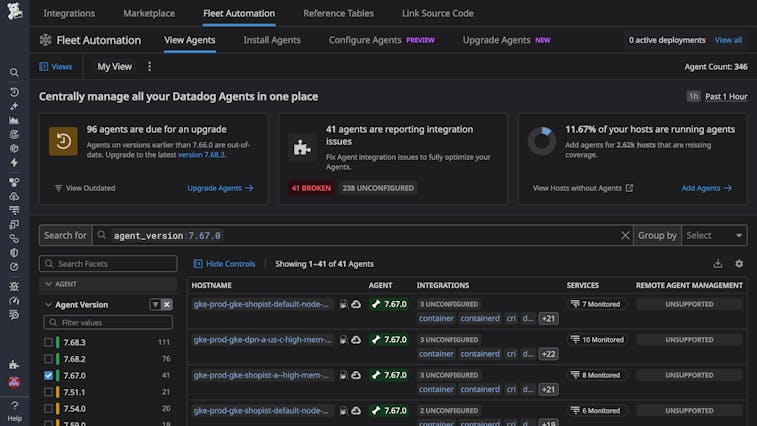The width and height of the screenshot is (757, 426).
Task: Remove Agent Version facet filter with X
Action: pyautogui.click(x=167, y=305)
